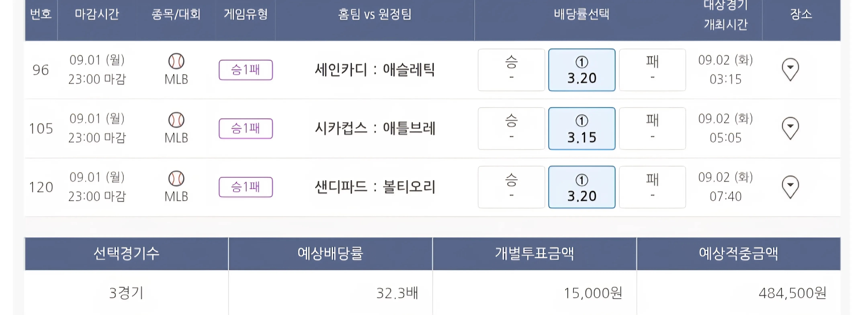
Task: Select 승 odds for 세인카디 vs 애슬레틱
Action: pyautogui.click(x=511, y=70)
